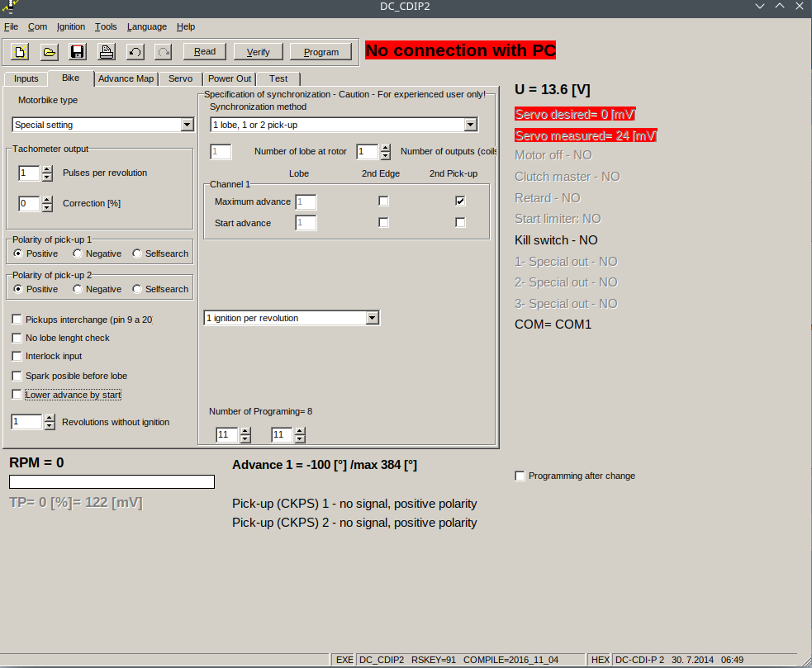Screen dimensions: 812x668
Task: Click the Open folder toolbar icon
Action: [x=50, y=52]
